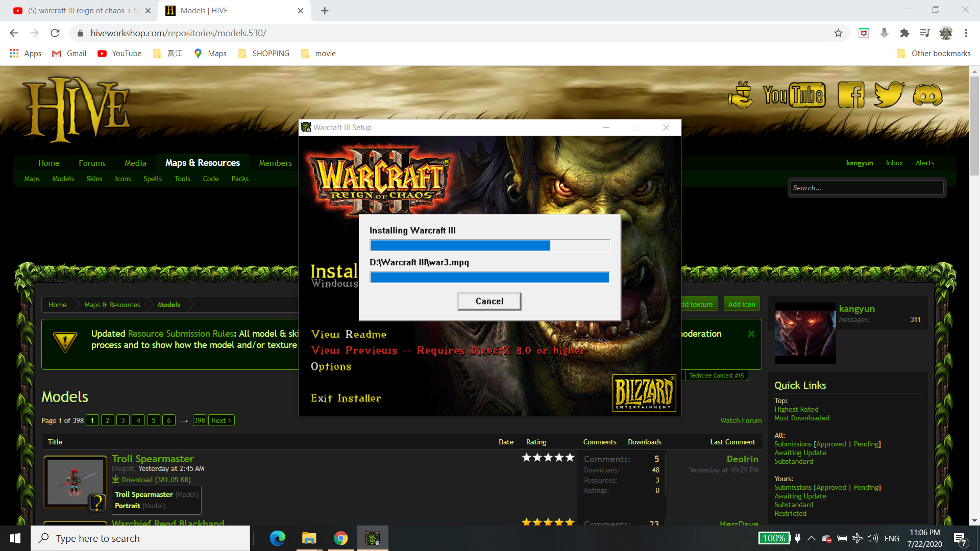
Task: Open Highest Rated quick link
Action: [796, 409]
